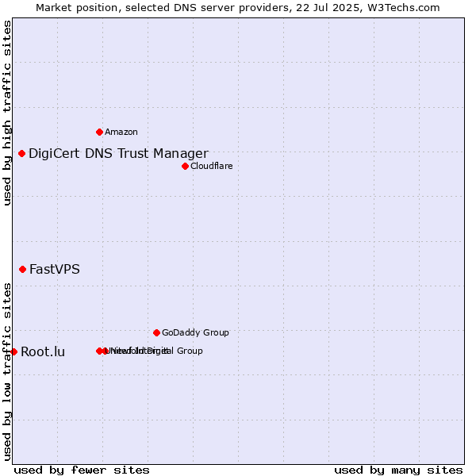This screenshot has width=476, height=476.
Task: Click 'used by high traffic sites' axis label
Action: tap(7, 113)
